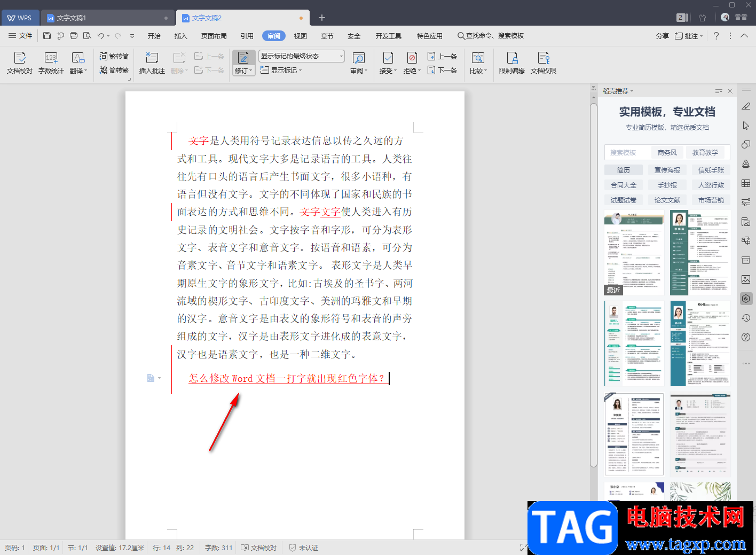Image resolution: width=756 pixels, height=555 pixels.
Task: Select the 简历 template category button
Action: pos(623,170)
